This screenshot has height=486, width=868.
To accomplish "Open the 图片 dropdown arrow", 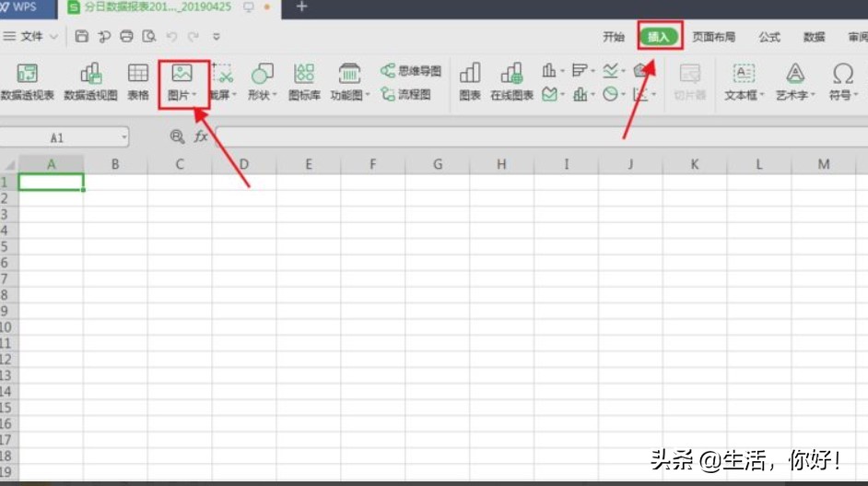I will pyautogui.click(x=194, y=95).
